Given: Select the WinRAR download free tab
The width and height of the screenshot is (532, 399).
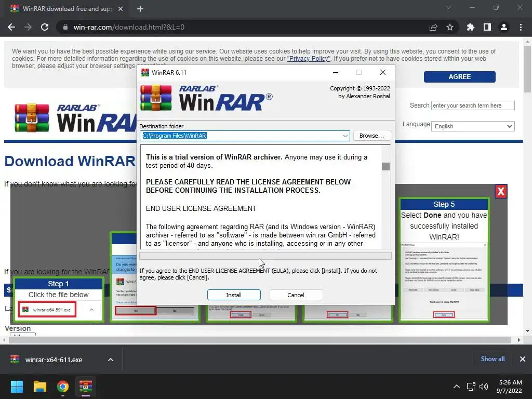Looking at the screenshot, I should pos(67,9).
